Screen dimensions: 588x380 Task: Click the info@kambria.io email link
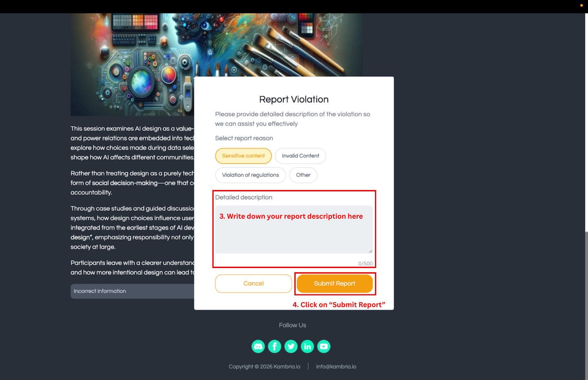coord(336,367)
